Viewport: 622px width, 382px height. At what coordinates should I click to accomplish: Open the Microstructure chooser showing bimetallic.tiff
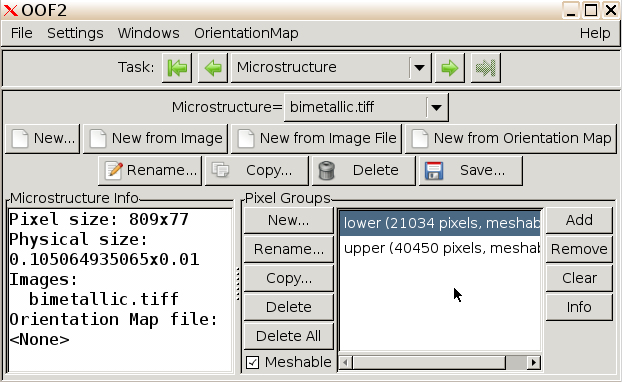[x=366, y=107]
